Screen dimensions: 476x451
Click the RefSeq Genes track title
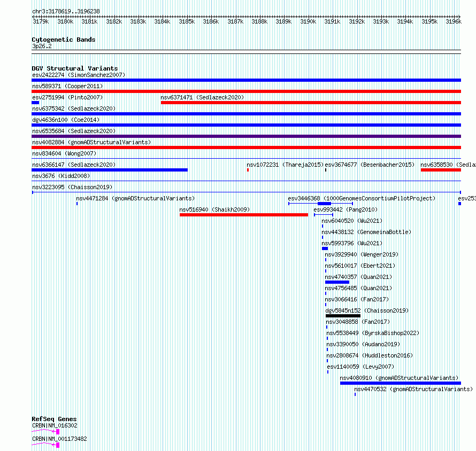tap(54, 419)
